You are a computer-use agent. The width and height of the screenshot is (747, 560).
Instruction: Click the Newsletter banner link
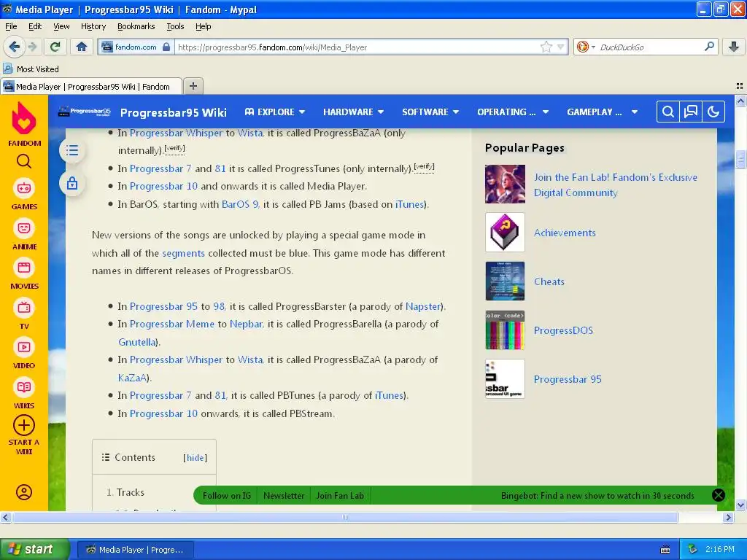click(x=284, y=496)
